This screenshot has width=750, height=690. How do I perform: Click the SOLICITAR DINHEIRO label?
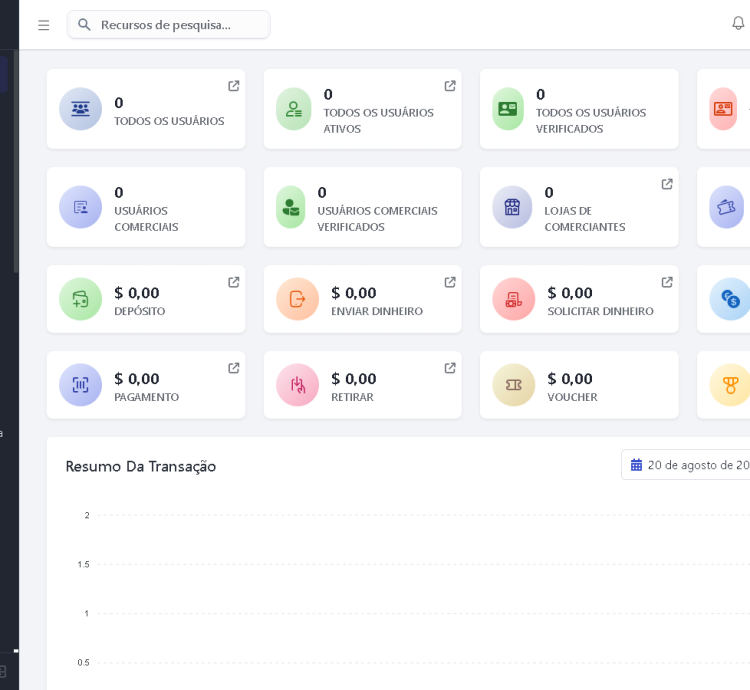[x=600, y=311]
